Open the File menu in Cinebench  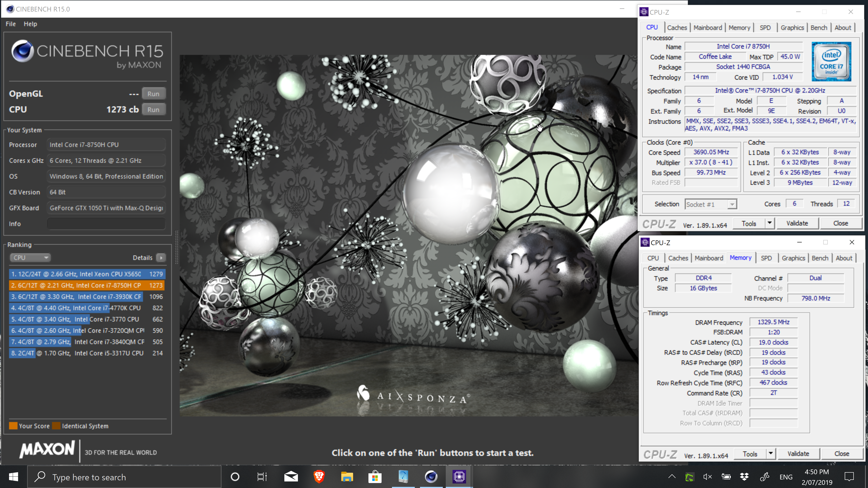10,24
